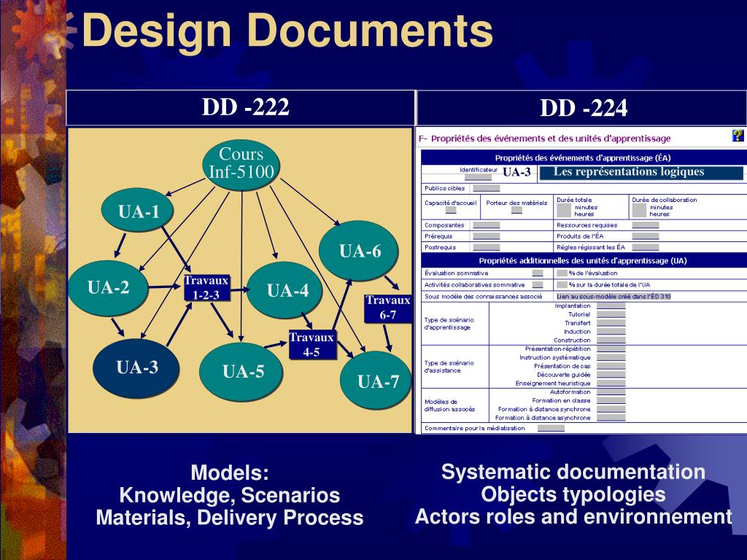
Task: Click the Capacité d'accueil field
Action: point(451,210)
